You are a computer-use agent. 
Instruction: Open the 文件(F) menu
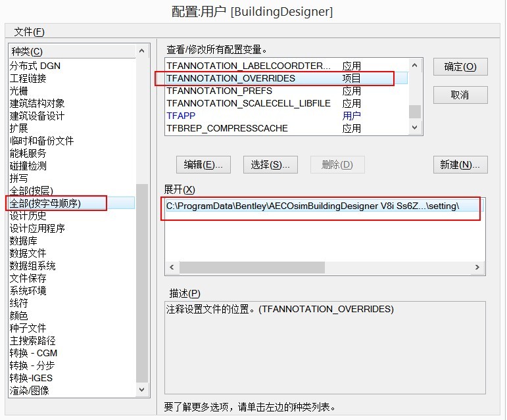point(29,32)
